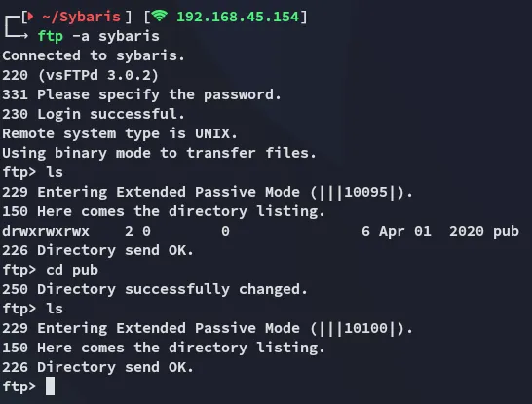Image resolution: width=532 pixels, height=404 pixels.
Task: Click 'Remote system type is UNIX.' line
Action: tap(120, 133)
